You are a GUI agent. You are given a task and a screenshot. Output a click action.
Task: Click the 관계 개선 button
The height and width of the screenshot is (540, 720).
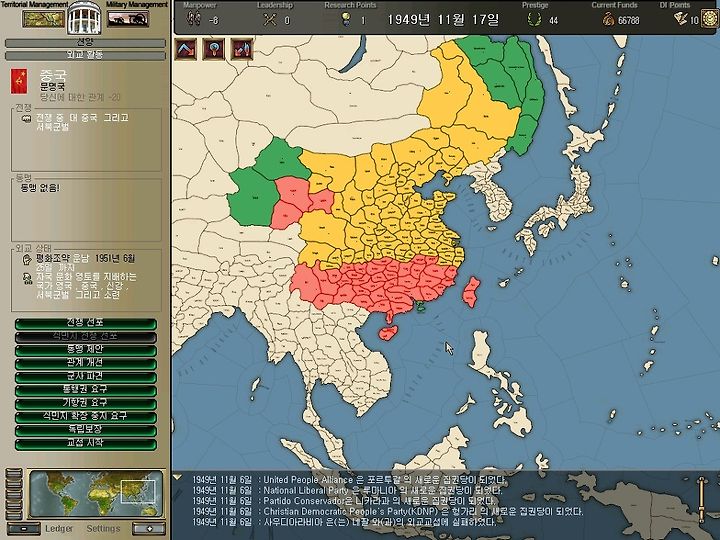click(x=85, y=364)
